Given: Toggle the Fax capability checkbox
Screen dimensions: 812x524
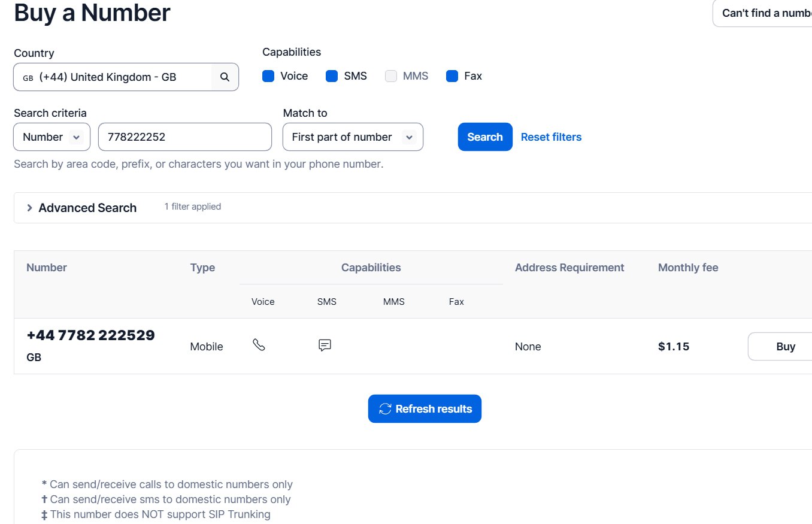Looking at the screenshot, I should click(452, 76).
